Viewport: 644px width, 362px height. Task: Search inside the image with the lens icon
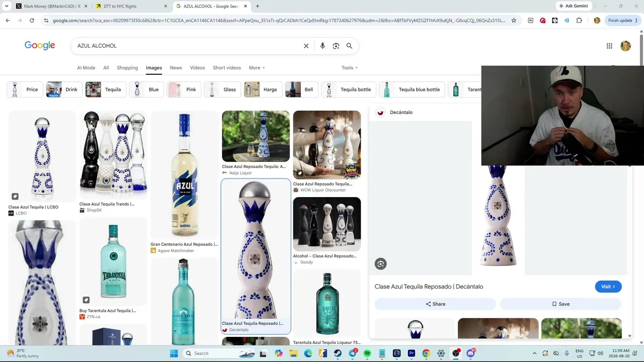coord(380,264)
